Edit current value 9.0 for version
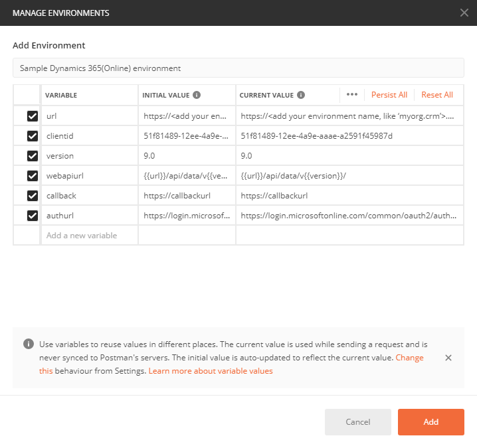This screenshot has width=477, height=448. click(349, 156)
